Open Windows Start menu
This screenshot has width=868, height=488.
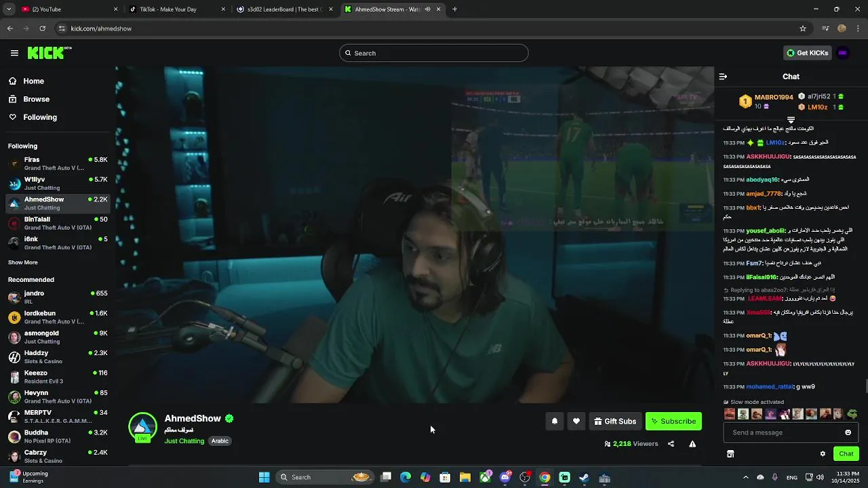[264, 477]
